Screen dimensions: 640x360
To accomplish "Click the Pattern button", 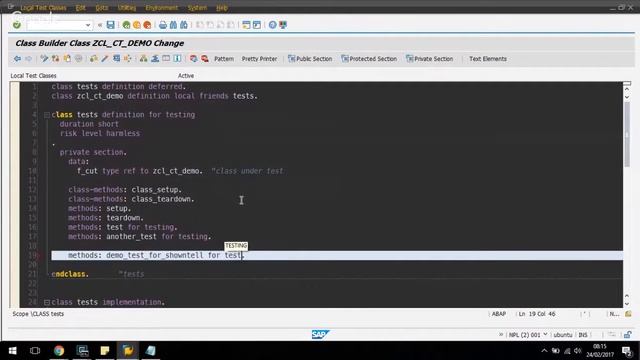I will (224, 59).
